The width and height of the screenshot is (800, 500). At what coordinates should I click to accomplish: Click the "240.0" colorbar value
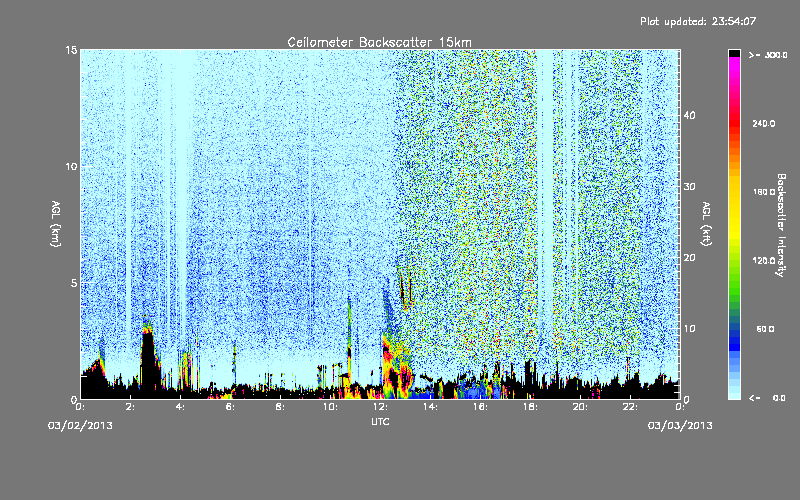tap(764, 124)
